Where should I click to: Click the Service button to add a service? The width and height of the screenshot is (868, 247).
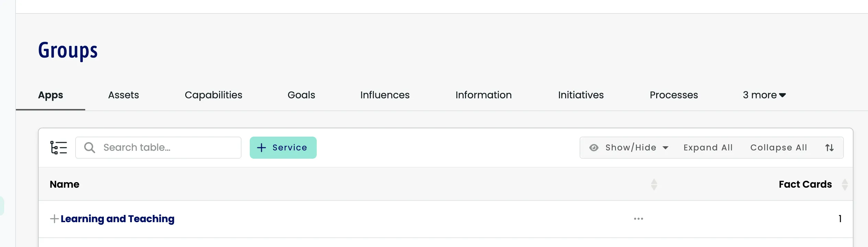click(283, 147)
